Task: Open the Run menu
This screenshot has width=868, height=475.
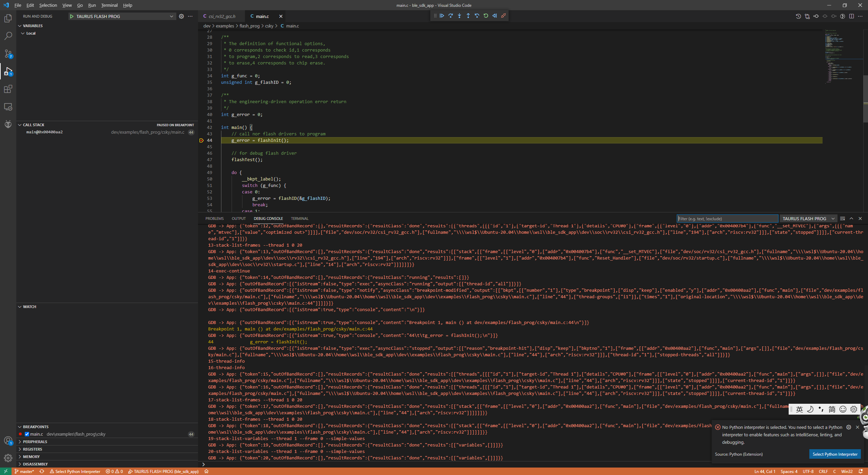Action: tap(92, 5)
